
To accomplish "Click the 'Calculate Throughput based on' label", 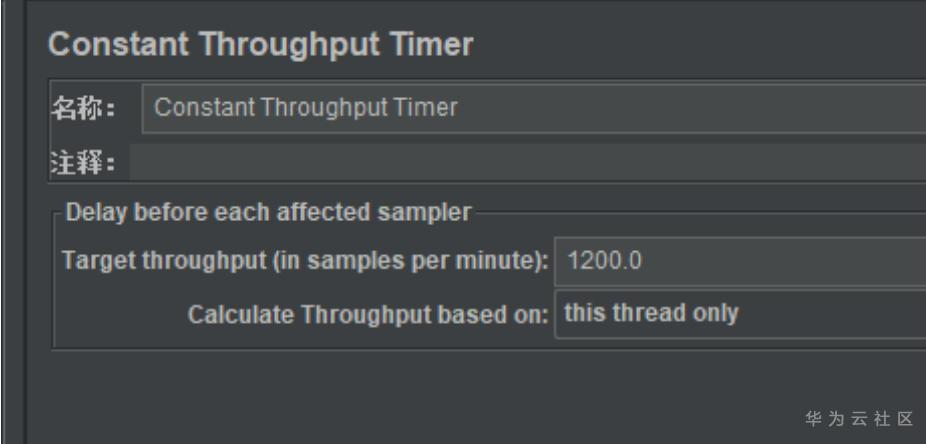I will tap(369, 314).
